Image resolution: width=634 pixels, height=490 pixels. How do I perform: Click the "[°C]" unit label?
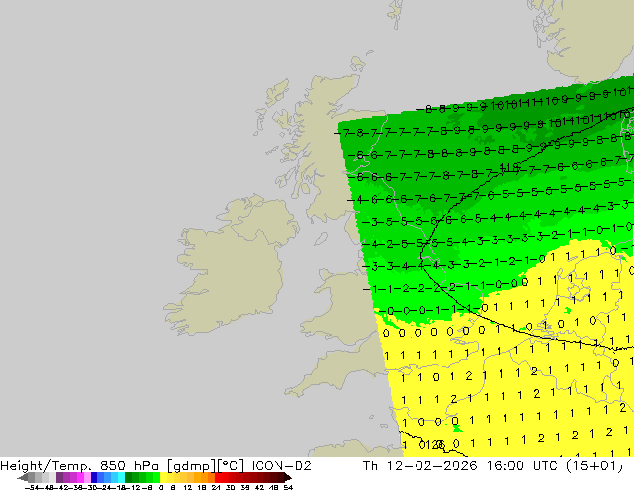(230, 466)
